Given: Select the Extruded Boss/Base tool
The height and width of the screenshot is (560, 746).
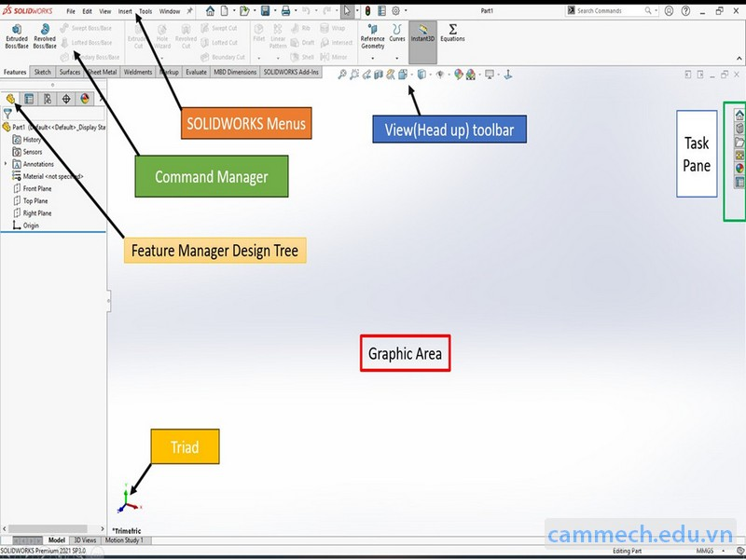Looking at the screenshot, I should (17, 37).
